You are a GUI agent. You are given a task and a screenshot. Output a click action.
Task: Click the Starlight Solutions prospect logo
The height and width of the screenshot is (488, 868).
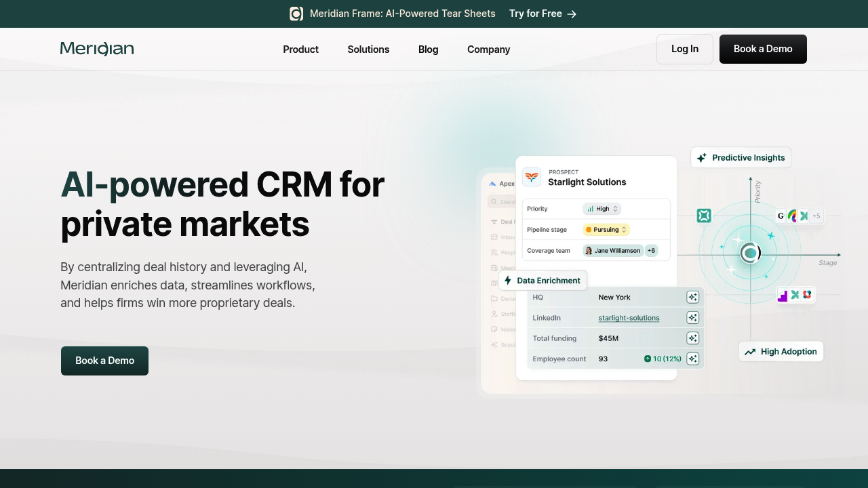click(532, 177)
